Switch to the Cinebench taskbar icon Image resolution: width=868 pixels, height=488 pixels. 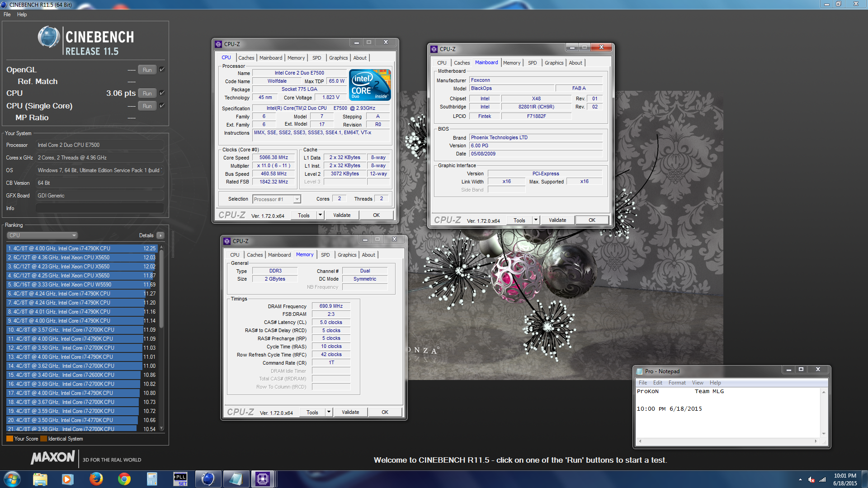click(208, 479)
